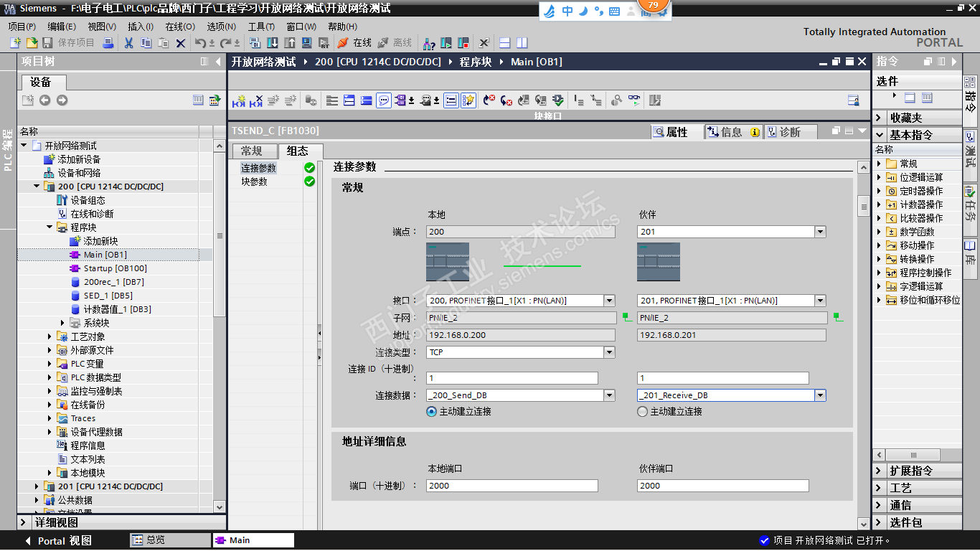Click the 总览 overview button in bottom bar
The width and height of the screenshot is (980, 551).
pyautogui.click(x=169, y=540)
